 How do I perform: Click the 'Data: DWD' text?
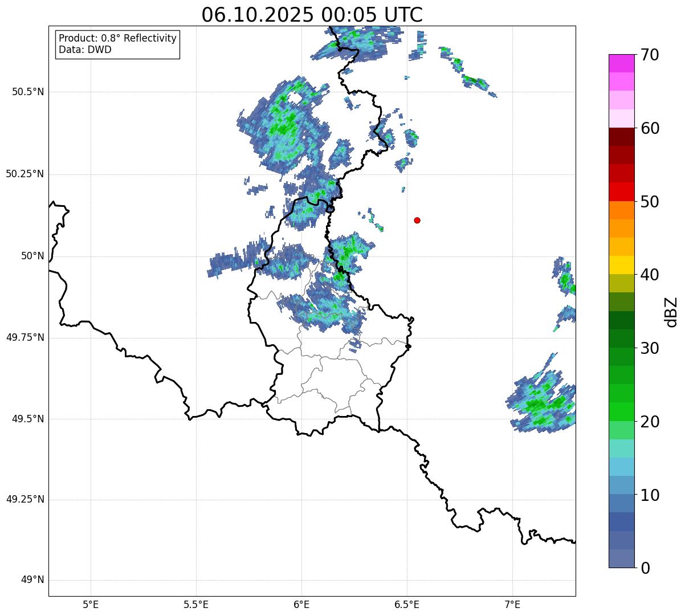[85, 50]
